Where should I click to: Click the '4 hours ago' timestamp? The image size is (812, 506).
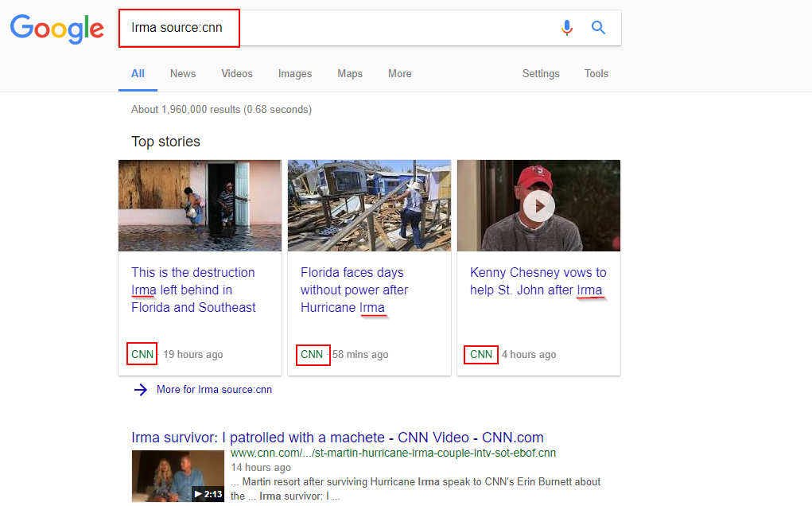[x=529, y=355]
